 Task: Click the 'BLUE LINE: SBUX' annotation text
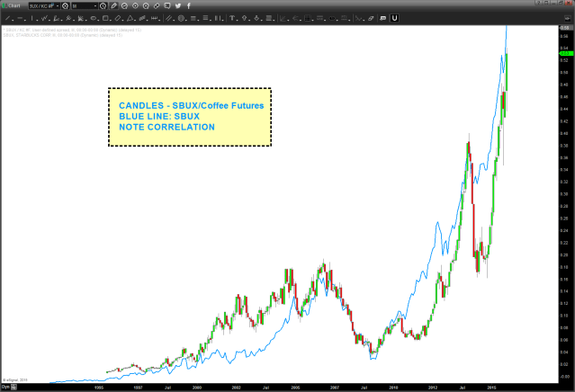pyautogui.click(x=159, y=117)
